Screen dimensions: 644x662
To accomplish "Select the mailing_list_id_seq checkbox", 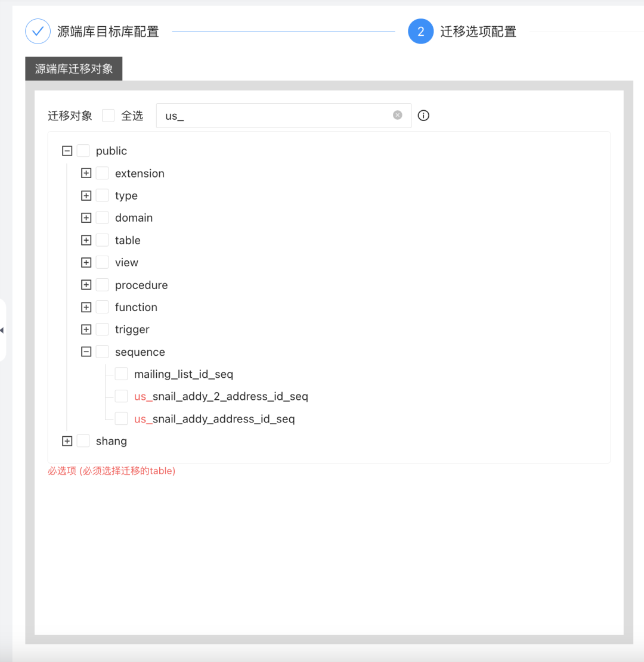I will pyautogui.click(x=121, y=374).
